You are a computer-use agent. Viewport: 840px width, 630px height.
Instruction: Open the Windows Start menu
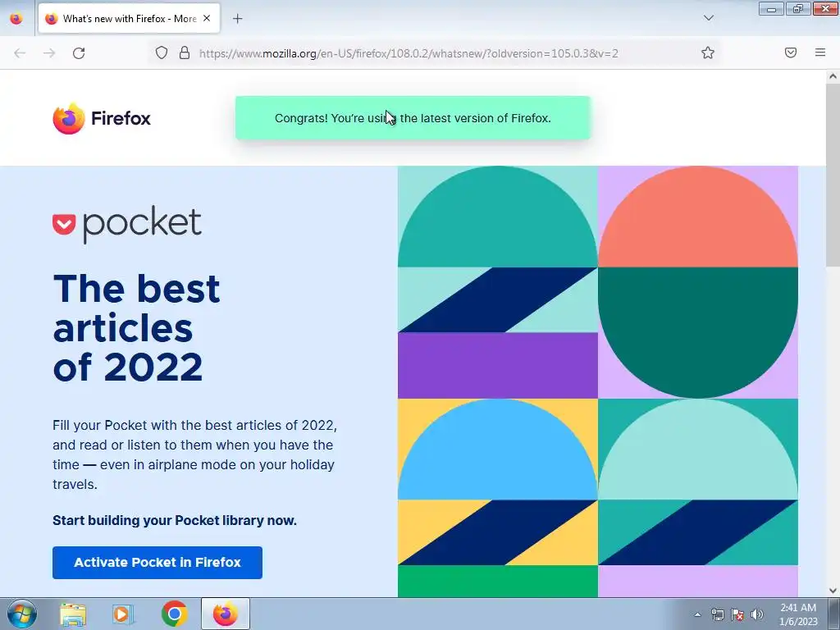coord(22,614)
